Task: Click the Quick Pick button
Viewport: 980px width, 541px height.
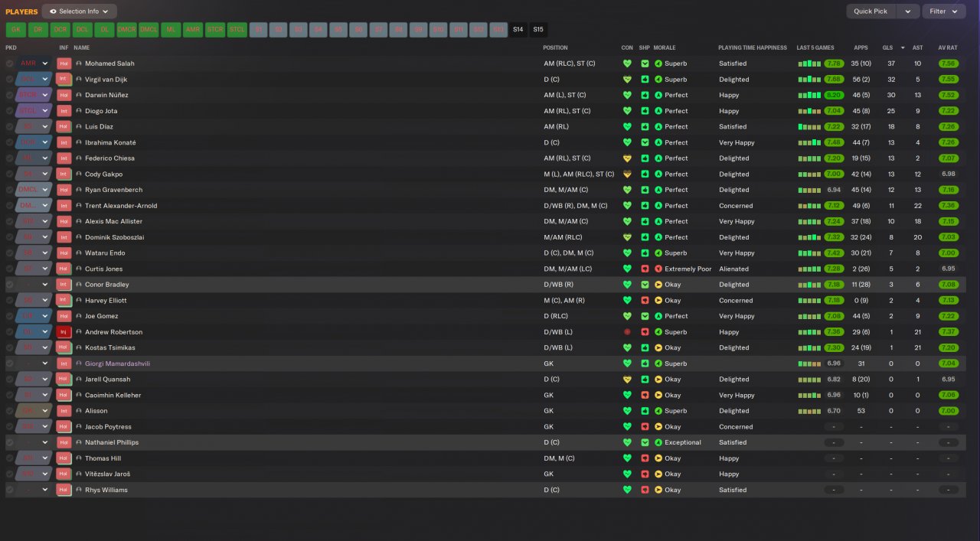Action: [x=871, y=11]
